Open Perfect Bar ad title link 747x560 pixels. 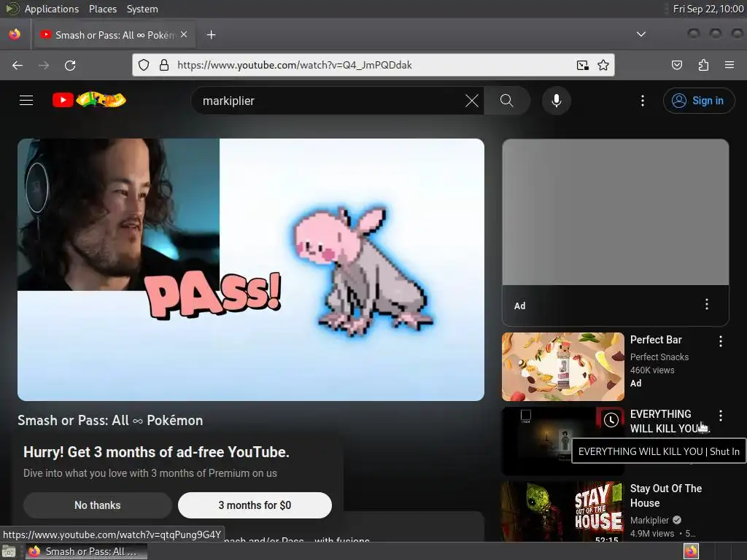[656, 340]
